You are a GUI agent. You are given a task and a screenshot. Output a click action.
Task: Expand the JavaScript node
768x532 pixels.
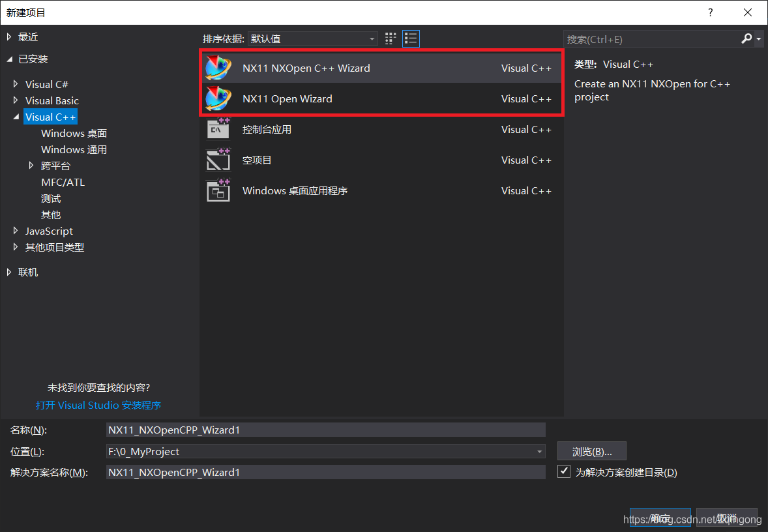coord(16,231)
